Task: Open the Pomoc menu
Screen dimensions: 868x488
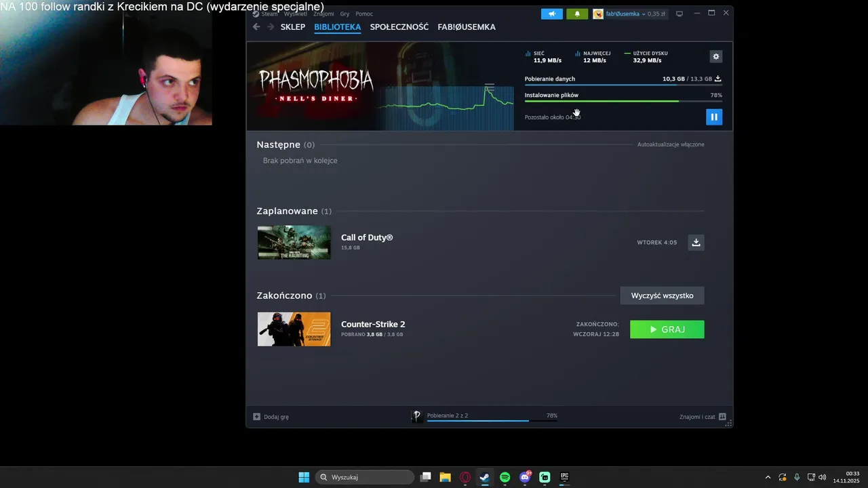Action: (x=364, y=14)
